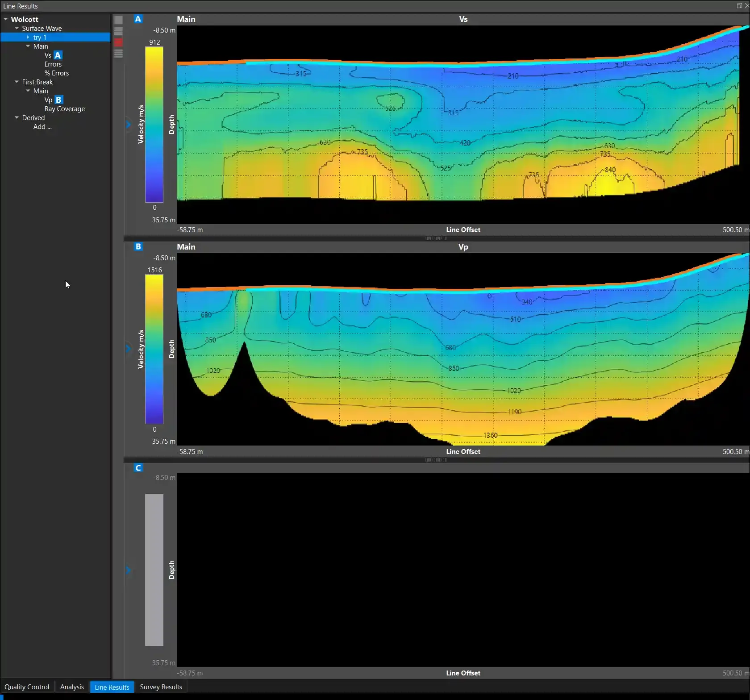The height and width of the screenshot is (700, 750).
Task: Expand the try 1 node
Action: [28, 37]
